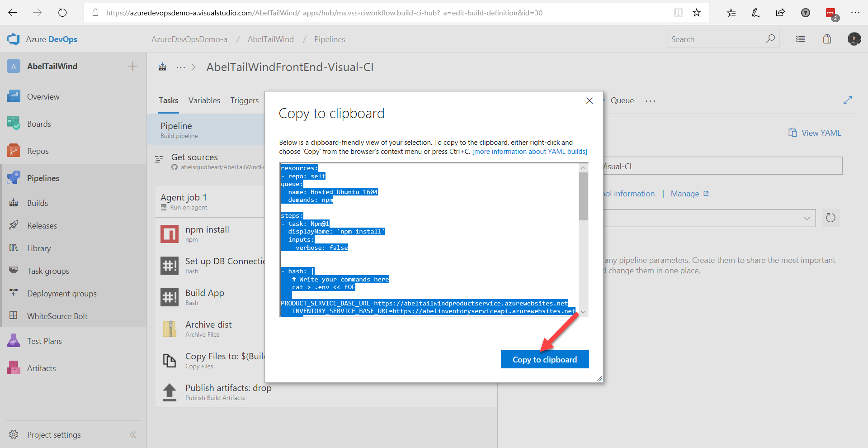Click the YAML text area scrollbar thumb
The image size is (868, 448).
click(583, 196)
